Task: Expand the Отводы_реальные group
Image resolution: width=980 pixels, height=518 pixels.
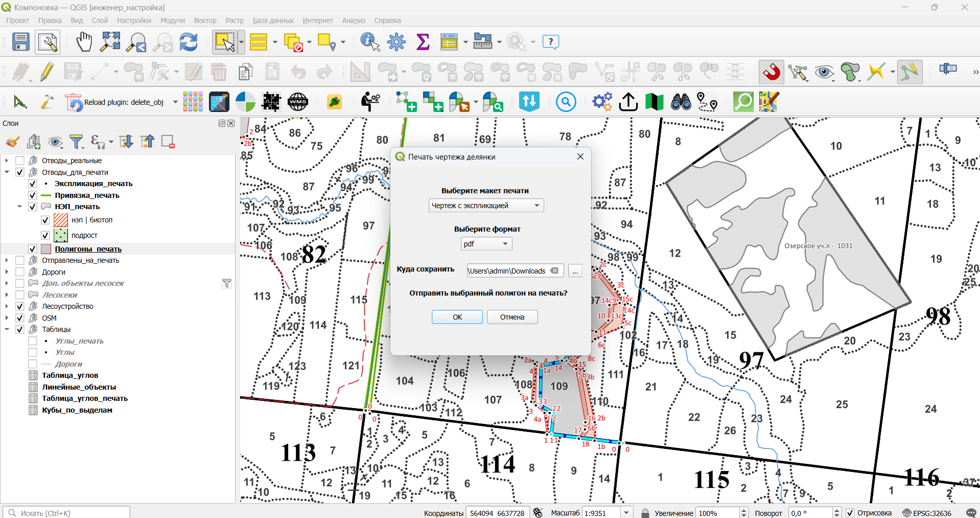Action: coord(7,161)
